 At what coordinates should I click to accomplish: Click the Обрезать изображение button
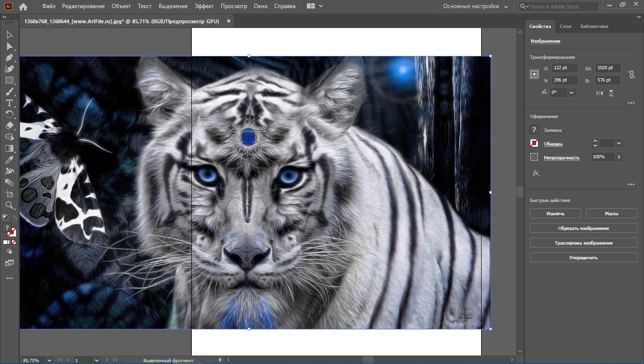tap(583, 228)
